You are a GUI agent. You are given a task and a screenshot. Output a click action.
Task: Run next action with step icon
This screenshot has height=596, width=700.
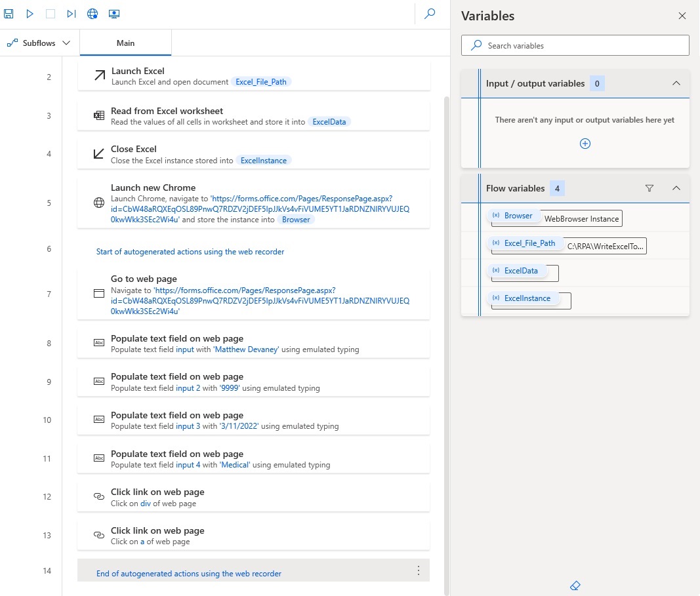click(x=72, y=14)
